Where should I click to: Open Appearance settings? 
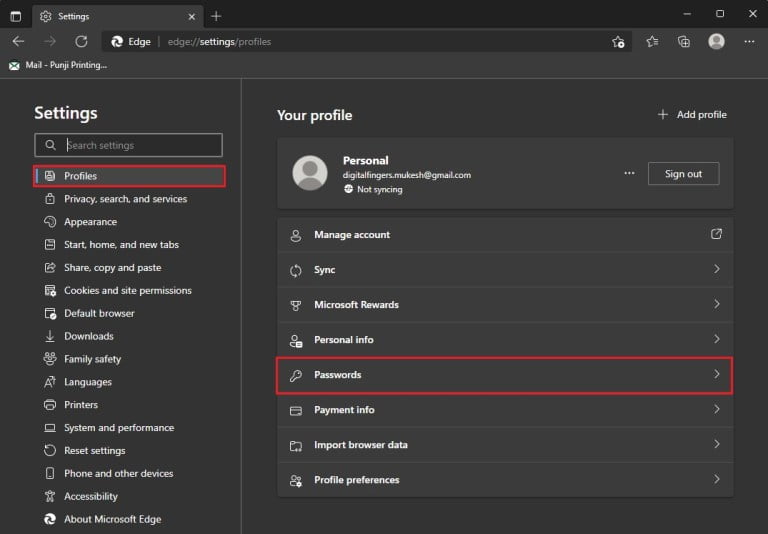coord(81,222)
